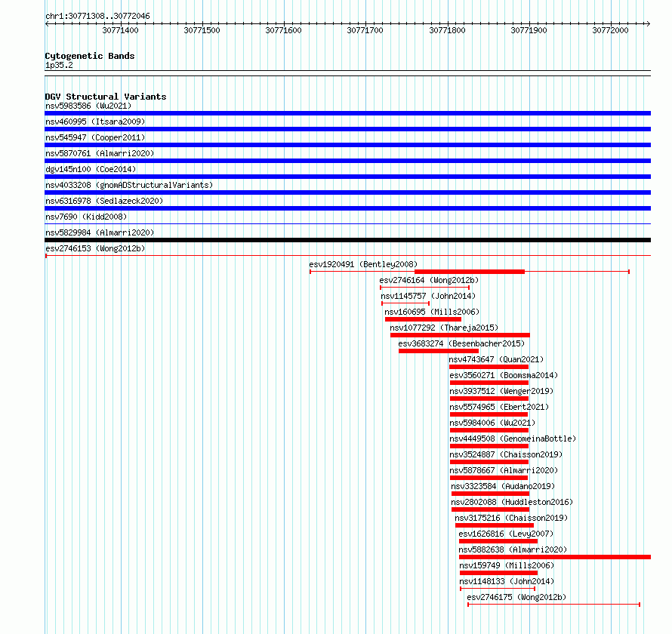
Task: Click ruler position 30771700
Action: 365,30
